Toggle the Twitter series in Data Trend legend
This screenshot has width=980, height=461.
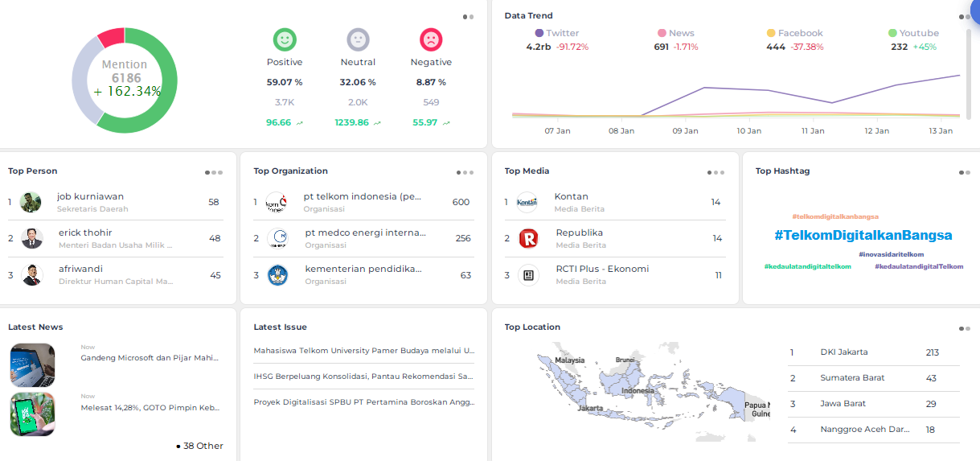pyautogui.click(x=556, y=33)
